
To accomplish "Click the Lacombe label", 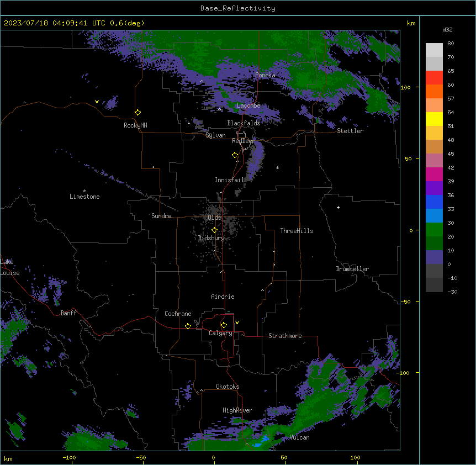I will point(248,105).
